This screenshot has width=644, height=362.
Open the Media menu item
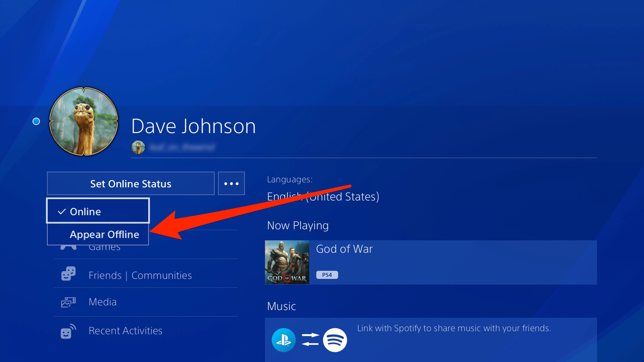[146, 302]
